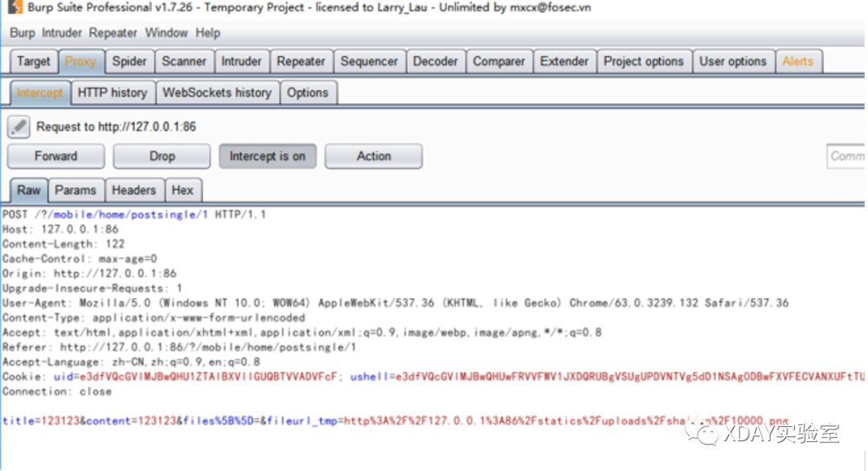Screen dimensions: 868x471
Task: Select the Intercept sub-tab
Action: click(x=40, y=93)
